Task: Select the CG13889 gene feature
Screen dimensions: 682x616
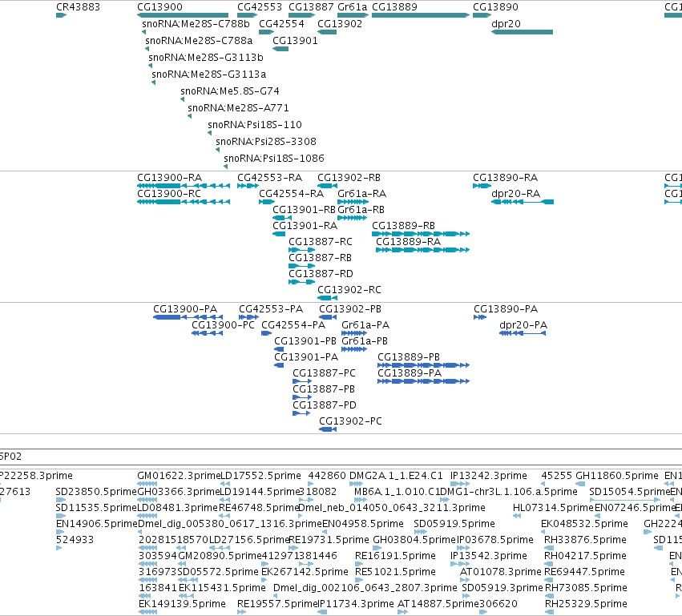Action: [x=421, y=15]
